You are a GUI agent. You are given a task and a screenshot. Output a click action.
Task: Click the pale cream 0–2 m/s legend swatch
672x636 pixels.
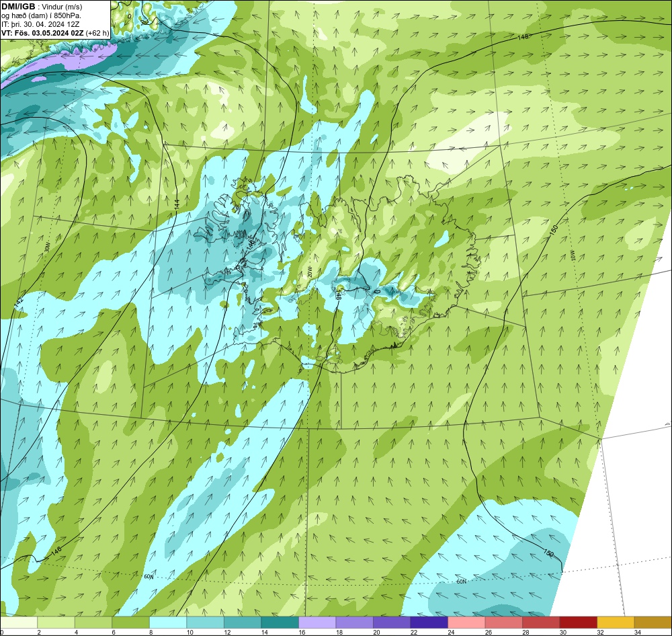(x=19, y=623)
